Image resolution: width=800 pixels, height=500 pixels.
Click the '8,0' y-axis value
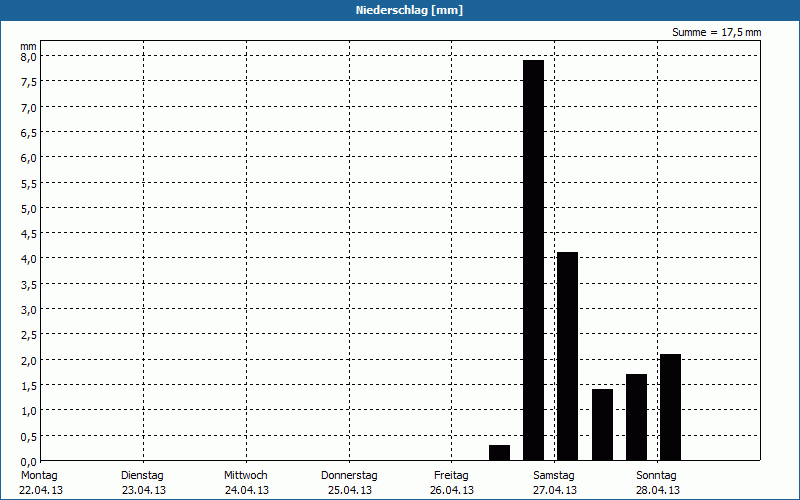coord(29,57)
